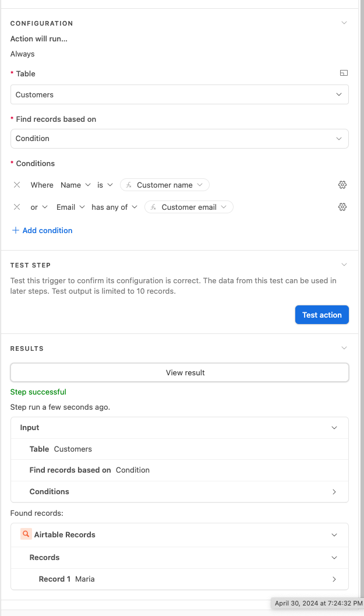Open settings gear for Name condition
The height and width of the screenshot is (616, 364).
coord(342,185)
